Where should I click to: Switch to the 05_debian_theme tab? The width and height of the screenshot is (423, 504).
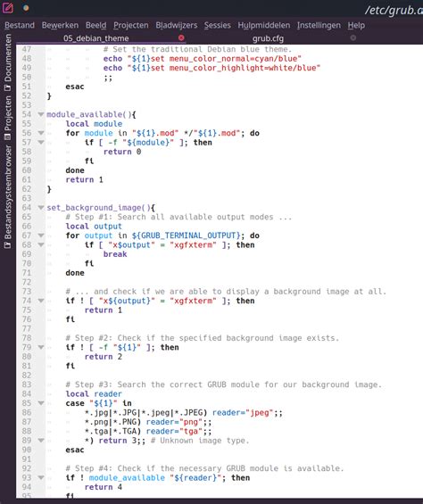pos(95,38)
